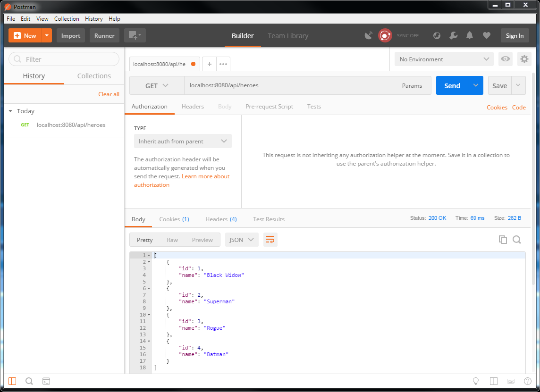Image resolution: width=540 pixels, height=392 pixels.
Task: Open the find icon in bottom bar
Action: point(29,381)
